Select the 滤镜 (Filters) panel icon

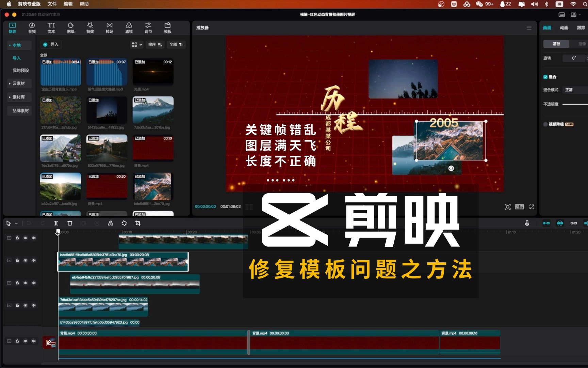pyautogui.click(x=129, y=28)
